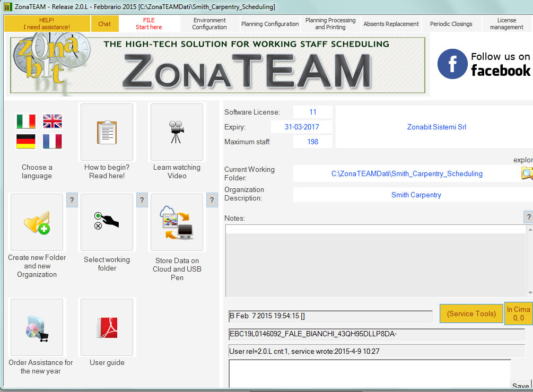Click the Current Working Folder path field
Screen dimensions: 533x392
click(407, 174)
